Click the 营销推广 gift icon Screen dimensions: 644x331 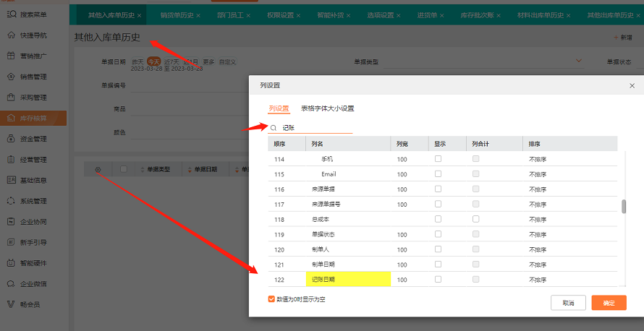click(10, 56)
